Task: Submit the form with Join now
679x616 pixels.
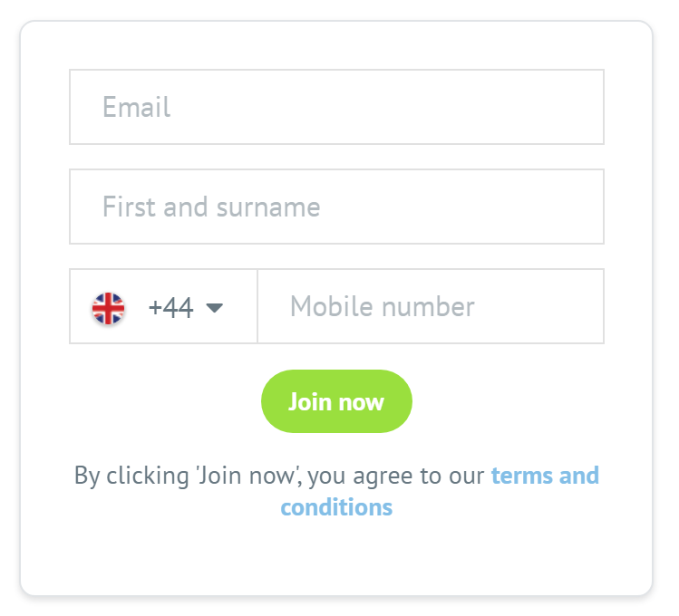Action: click(x=336, y=401)
